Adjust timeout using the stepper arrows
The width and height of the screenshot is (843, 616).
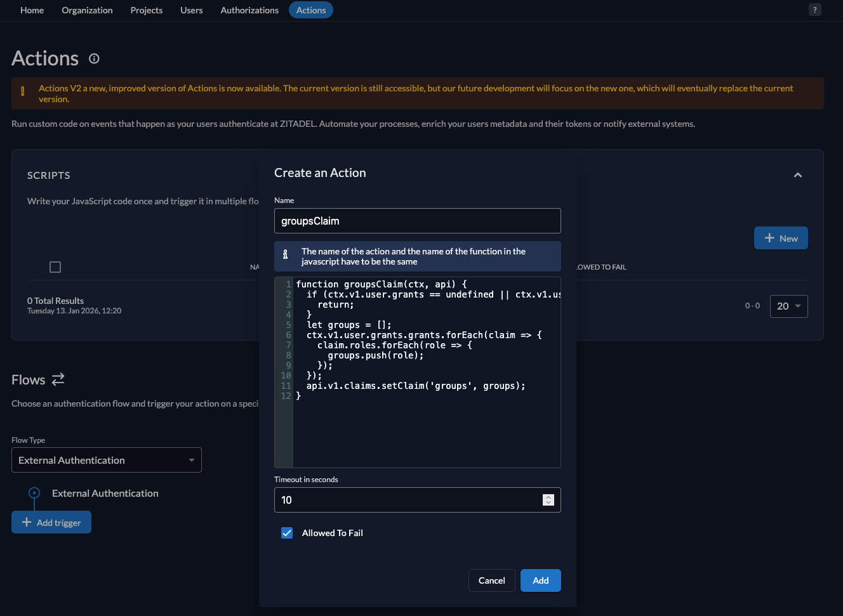point(548,500)
